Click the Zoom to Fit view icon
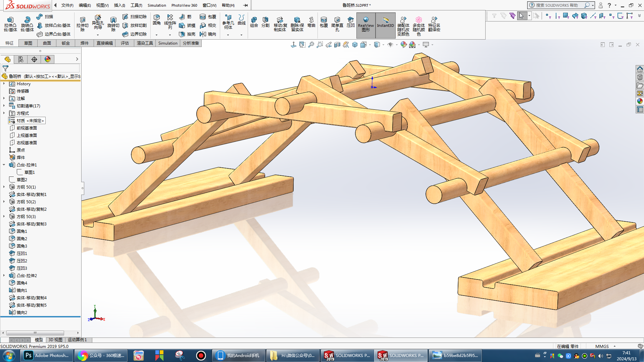Screen dimensions: 644x362 (x=302, y=44)
